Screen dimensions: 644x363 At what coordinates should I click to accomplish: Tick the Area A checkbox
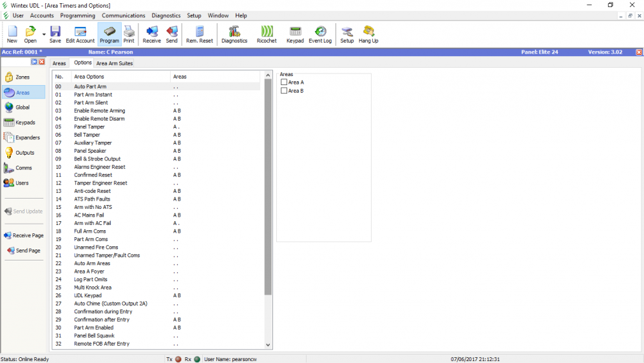284,83
